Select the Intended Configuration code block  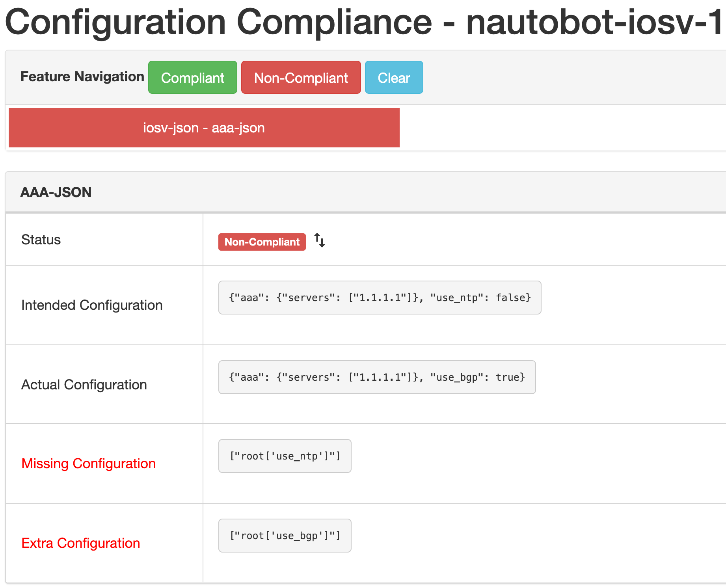tap(379, 298)
